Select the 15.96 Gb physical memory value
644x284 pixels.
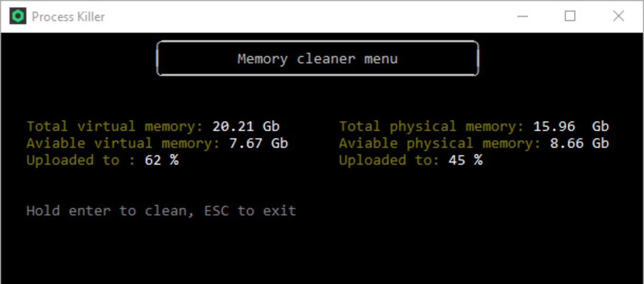pos(571,127)
